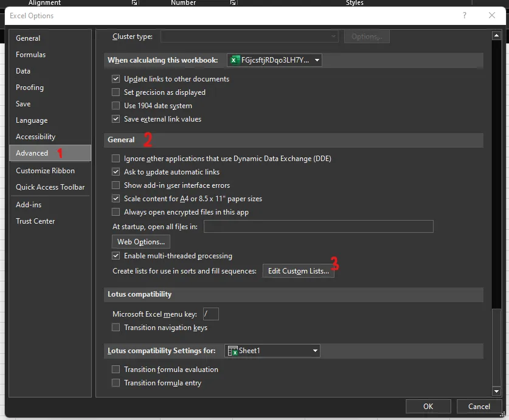The height and width of the screenshot is (420, 509).
Task: Close the Excel Options dialog
Action: click(492, 15)
